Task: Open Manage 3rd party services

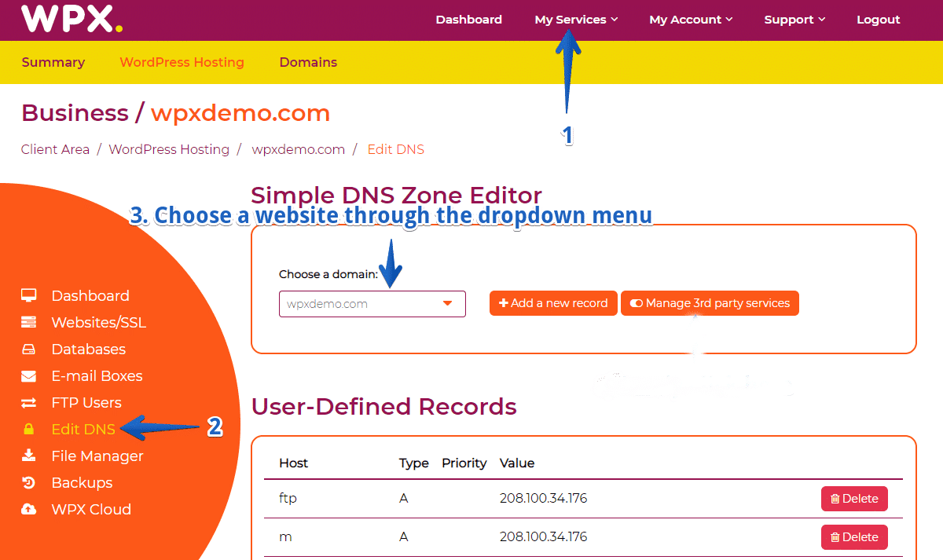Action: pyautogui.click(x=710, y=303)
